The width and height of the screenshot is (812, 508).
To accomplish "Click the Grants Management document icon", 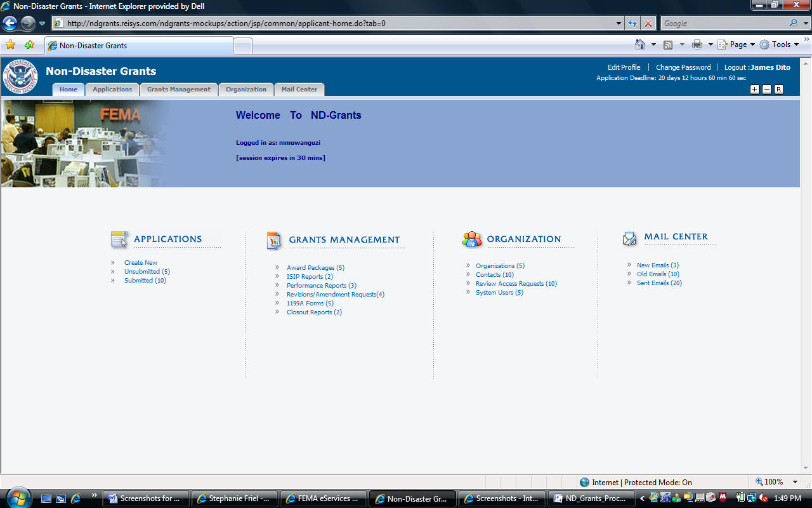I will coord(274,241).
